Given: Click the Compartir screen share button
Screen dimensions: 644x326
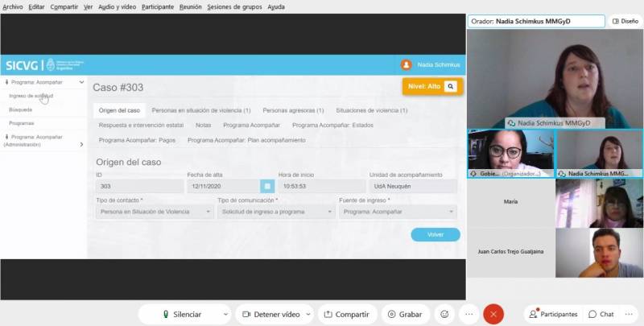Looking at the screenshot, I should (347, 314).
